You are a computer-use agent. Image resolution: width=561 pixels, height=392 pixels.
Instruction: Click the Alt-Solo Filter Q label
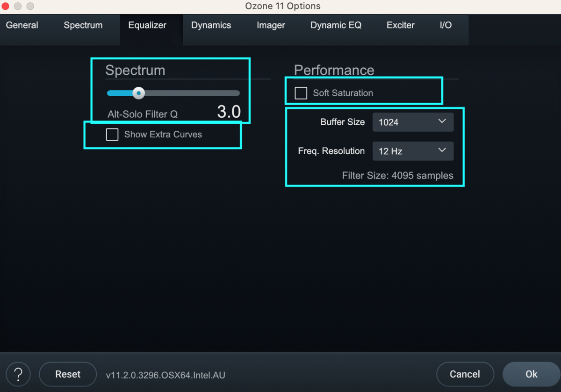pyautogui.click(x=143, y=114)
